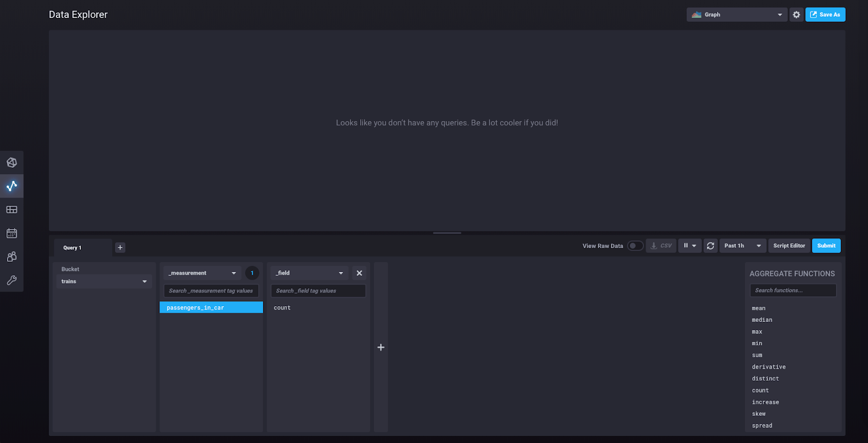
Task: Open Tasks calendar sidebar icon
Action: pyautogui.click(x=11, y=233)
